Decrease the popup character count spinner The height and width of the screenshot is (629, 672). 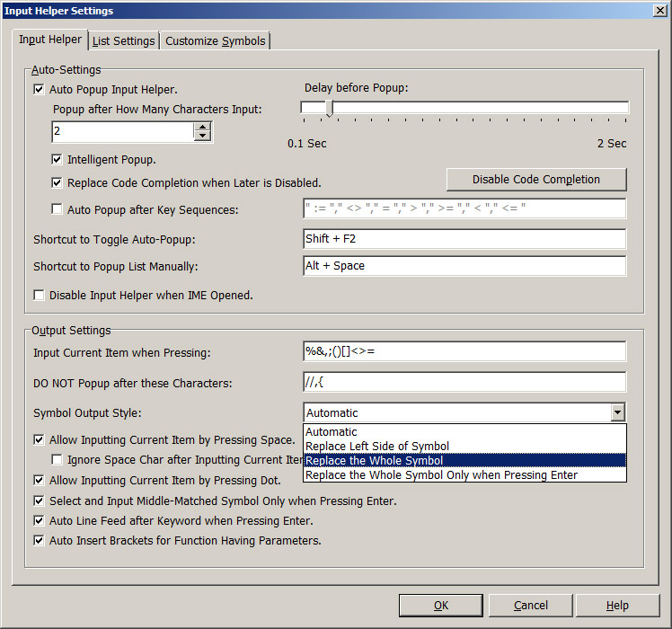point(203,137)
